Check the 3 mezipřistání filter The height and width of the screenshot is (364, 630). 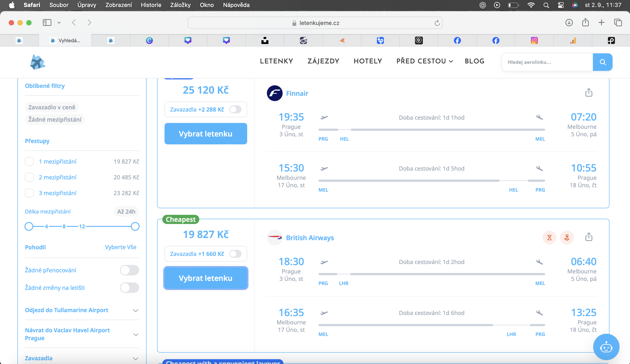click(29, 193)
